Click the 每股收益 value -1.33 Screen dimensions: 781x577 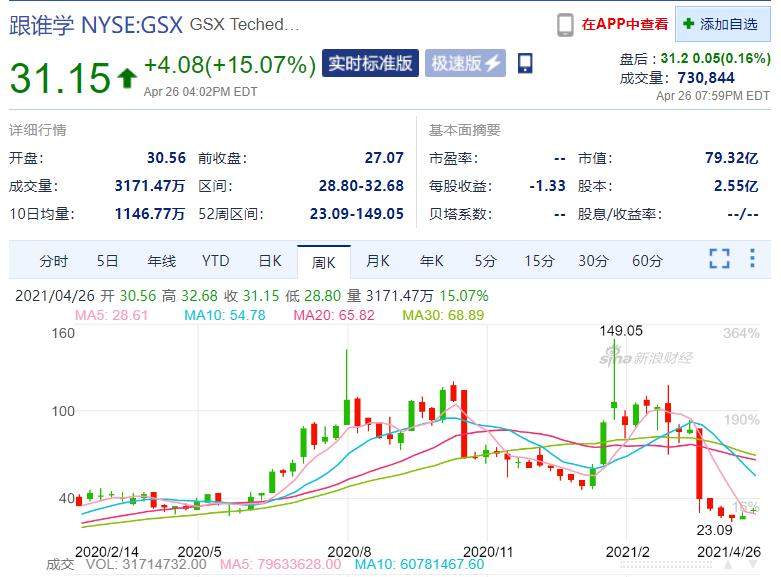point(547,186)
